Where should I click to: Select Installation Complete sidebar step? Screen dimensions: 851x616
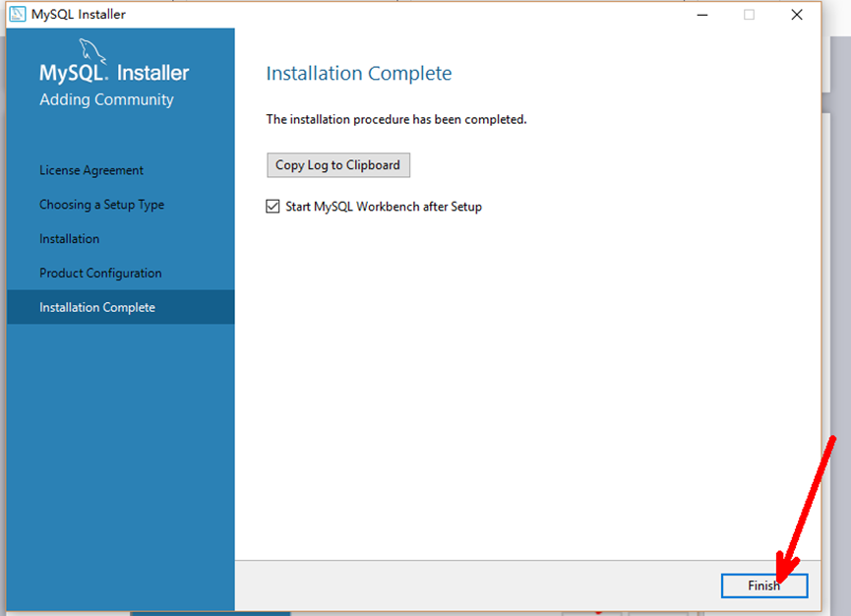[120, 307]
